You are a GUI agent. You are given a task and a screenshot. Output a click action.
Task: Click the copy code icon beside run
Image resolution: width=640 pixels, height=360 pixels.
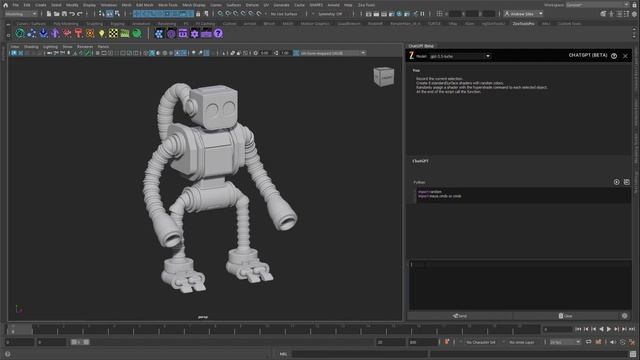[x=627, y=182]
